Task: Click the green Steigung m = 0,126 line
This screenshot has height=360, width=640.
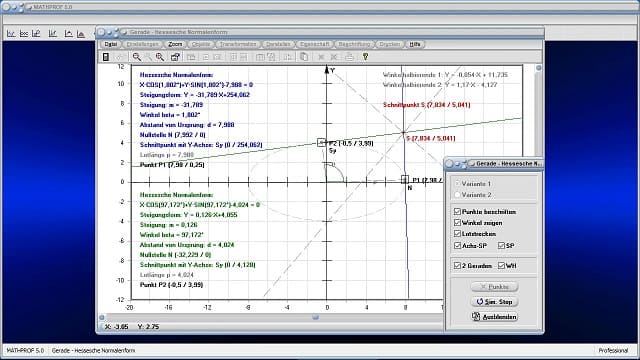Action: (x=169, y=225)
